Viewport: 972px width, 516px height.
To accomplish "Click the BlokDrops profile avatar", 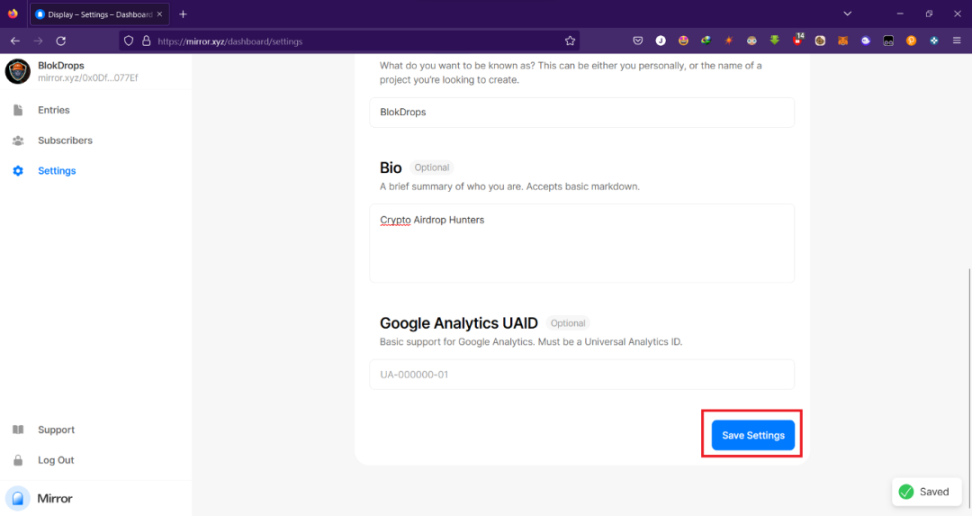I will [x=18, y=71].
